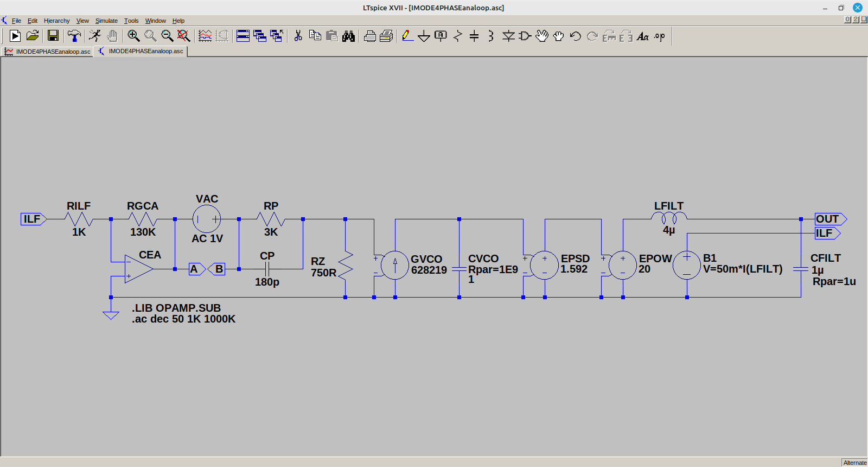Click the Print Setup icon
Screen dimensions: 868x467
[x=369, y=36]
